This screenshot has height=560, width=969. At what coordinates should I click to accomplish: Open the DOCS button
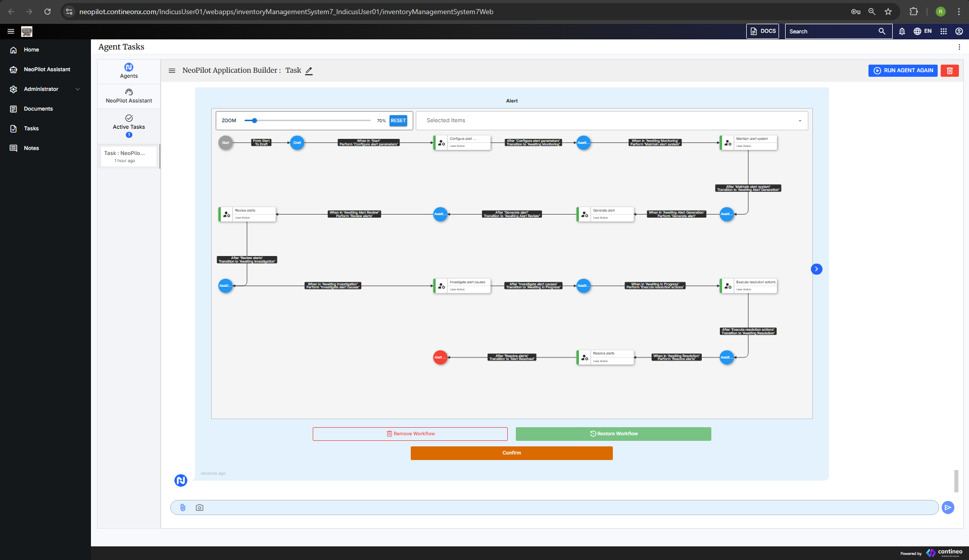click(762, 31)
